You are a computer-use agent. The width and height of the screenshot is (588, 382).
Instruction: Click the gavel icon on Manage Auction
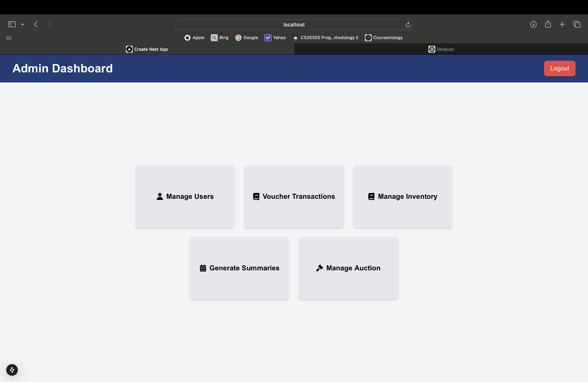tap(319, 268)
